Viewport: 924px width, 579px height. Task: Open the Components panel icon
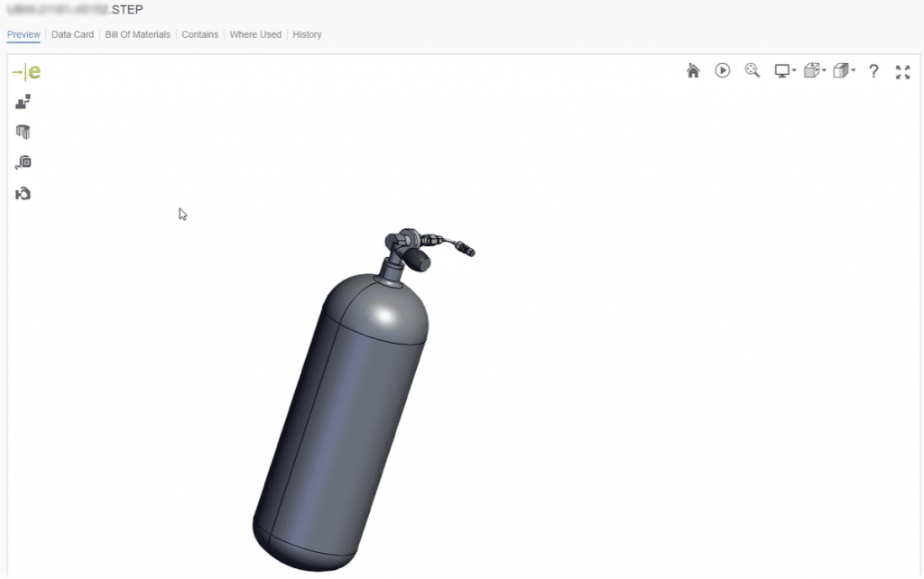point(22,102)
